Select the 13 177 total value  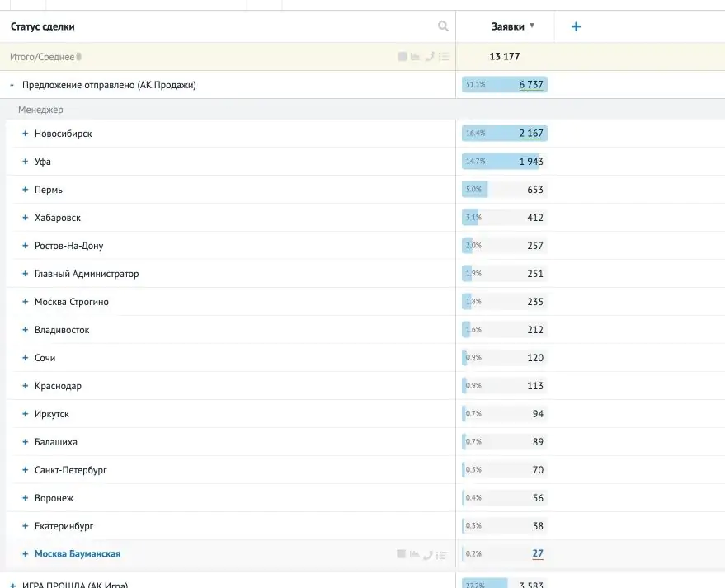tap(505, 56)
